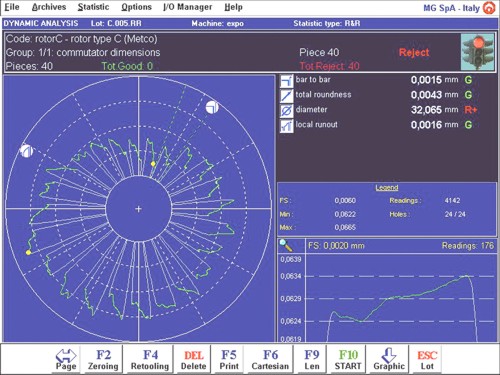This screenshot has width=500, height=375.
Task: Click the white marker at chart top-right
Action: pos(212,107)
